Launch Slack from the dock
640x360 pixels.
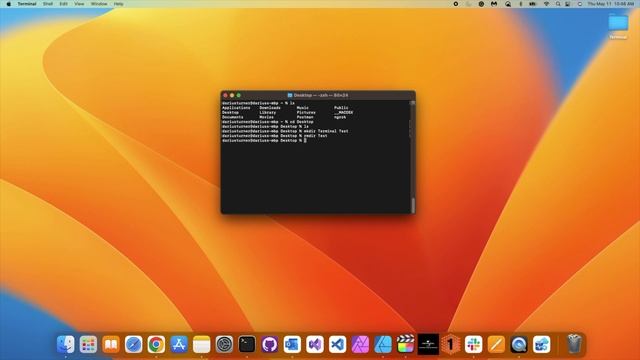(473, 344)
